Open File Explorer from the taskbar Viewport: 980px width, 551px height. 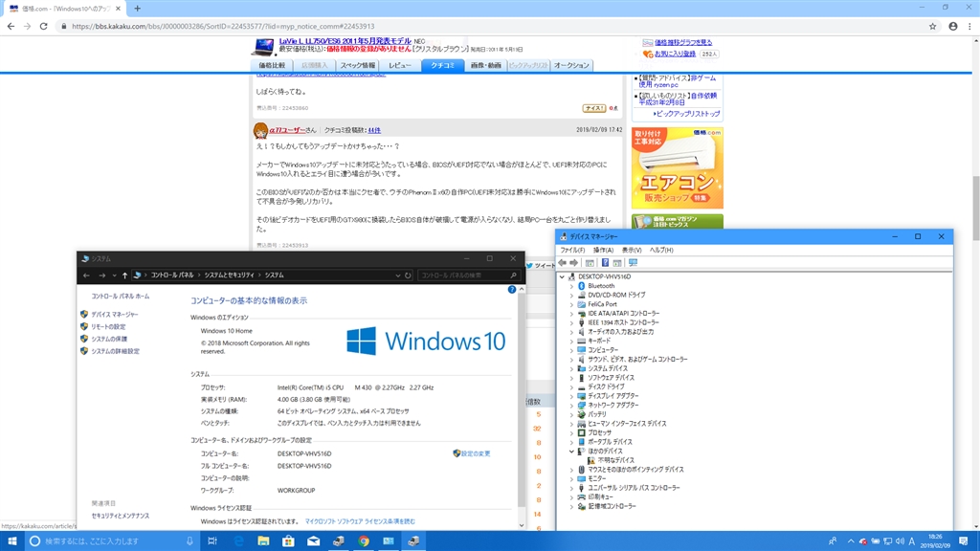click(x=263, y=541)
